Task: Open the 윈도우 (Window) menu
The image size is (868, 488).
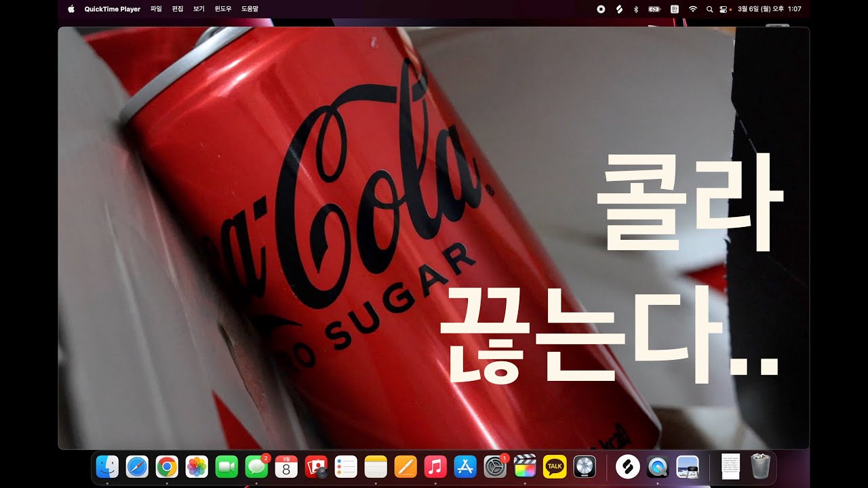Action: pyautogui.click(x=223, y=9)
